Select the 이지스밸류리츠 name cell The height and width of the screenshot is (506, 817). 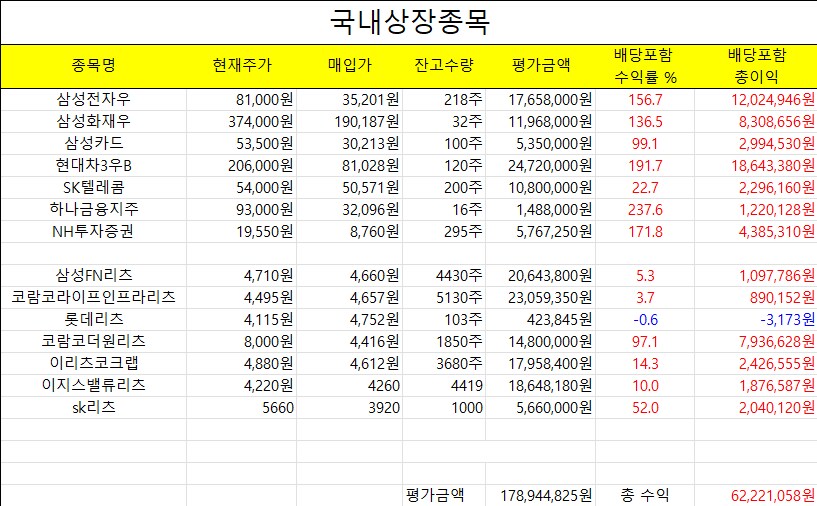coord(94,386)
